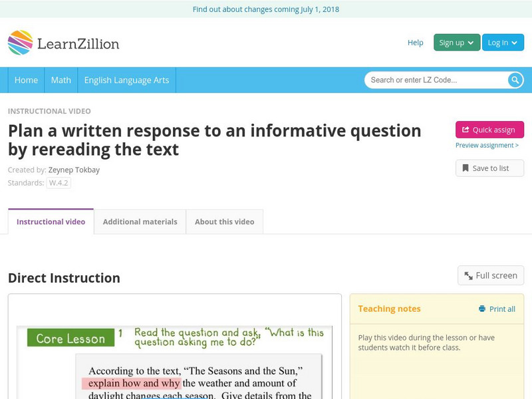
Task: Click the Quick assign share icon
Action: click(465, 130)
